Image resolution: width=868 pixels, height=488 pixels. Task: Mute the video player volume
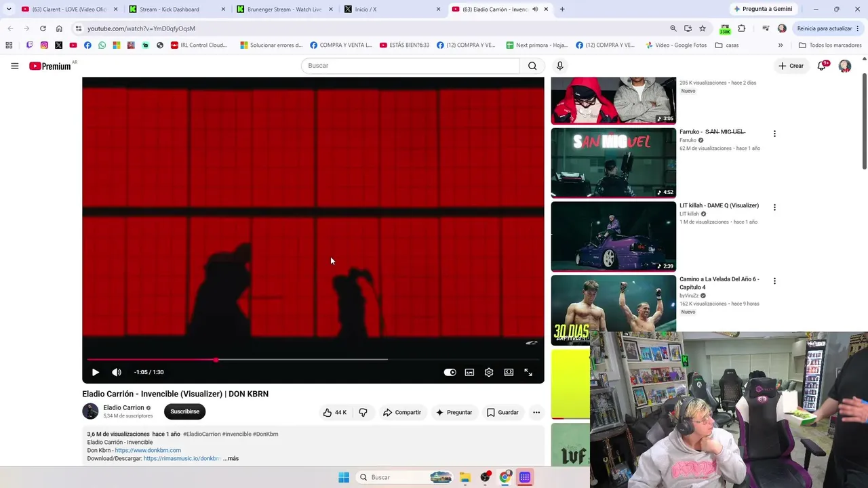117,372
